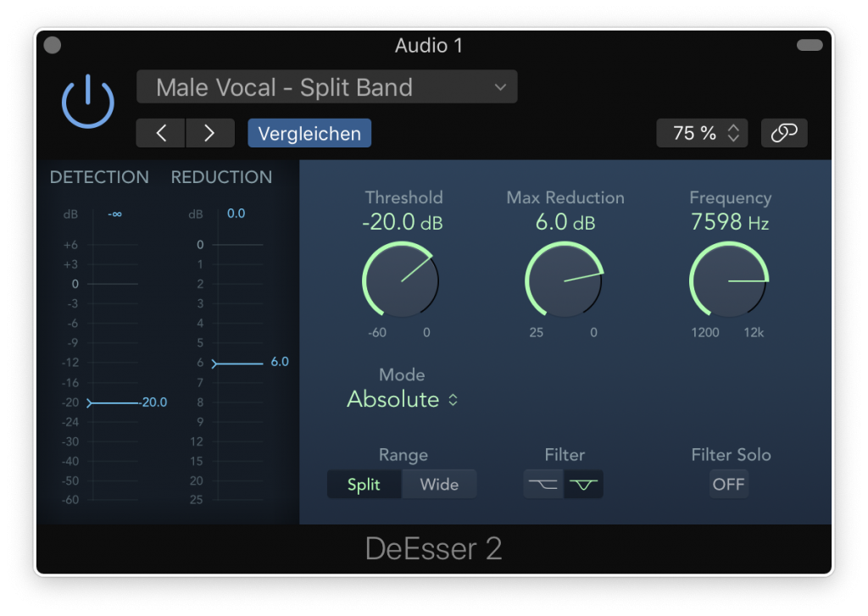Select the lowpass shelf filter shape
The width and height of the screenshot is (868, 616).
tap(543, 485)
